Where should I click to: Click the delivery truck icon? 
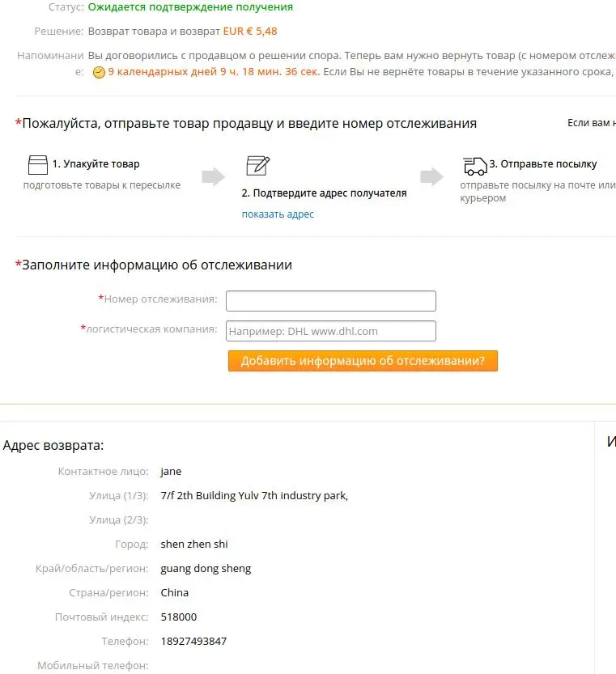475,166
